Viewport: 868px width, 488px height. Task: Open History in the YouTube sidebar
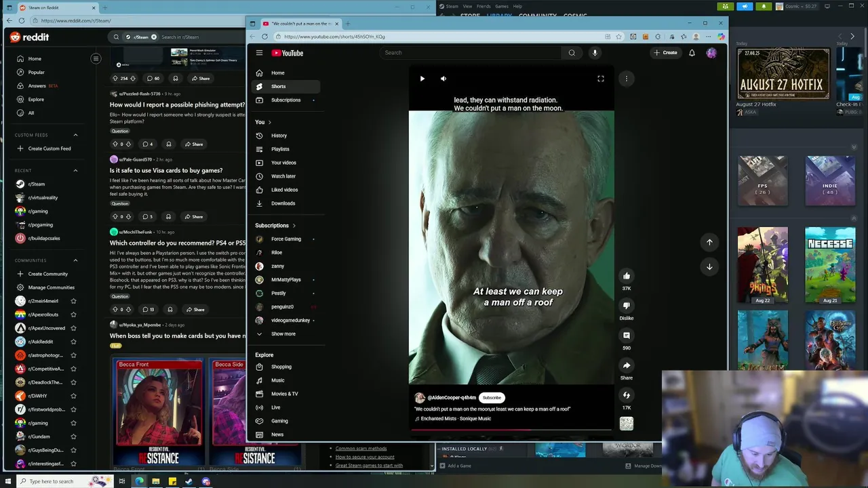285,136
